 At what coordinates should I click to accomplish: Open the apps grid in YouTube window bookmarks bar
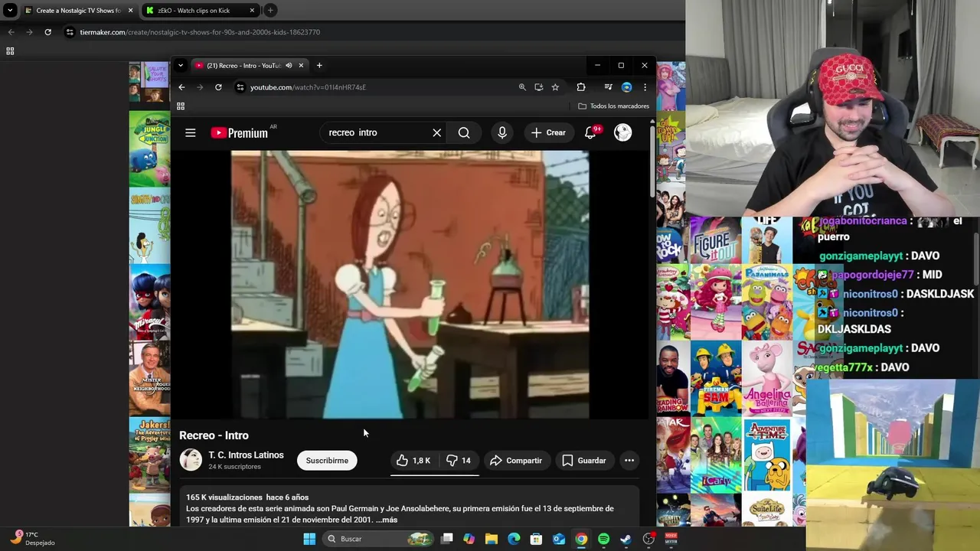point(181,106)
